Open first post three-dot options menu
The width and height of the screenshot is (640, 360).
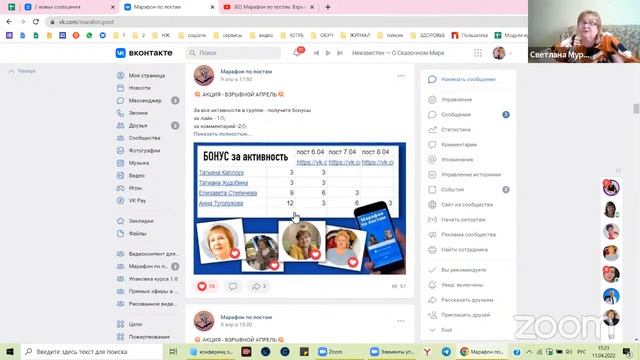[x=401, y=76]
